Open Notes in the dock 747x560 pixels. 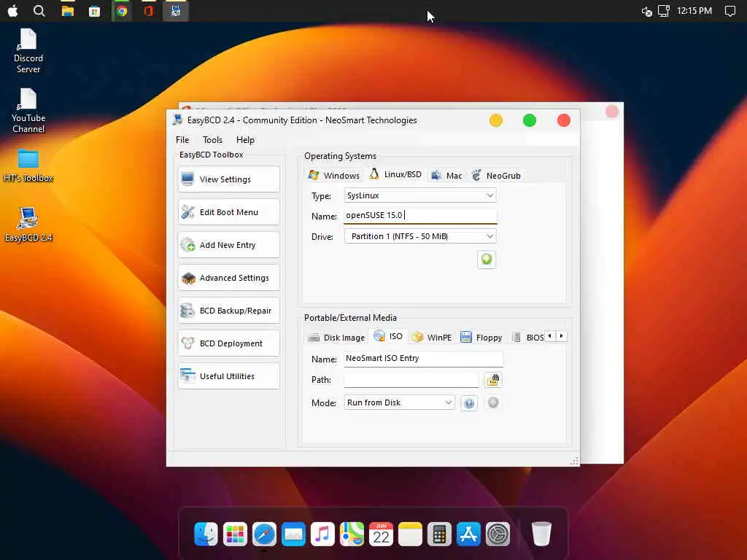(410, 534)
